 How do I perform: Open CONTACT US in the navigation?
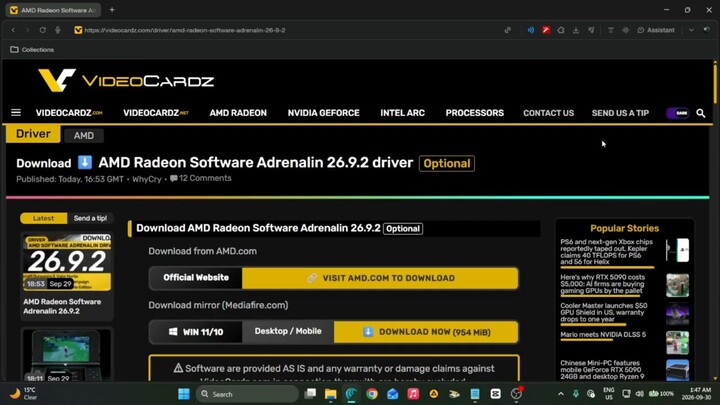(548, 113)
